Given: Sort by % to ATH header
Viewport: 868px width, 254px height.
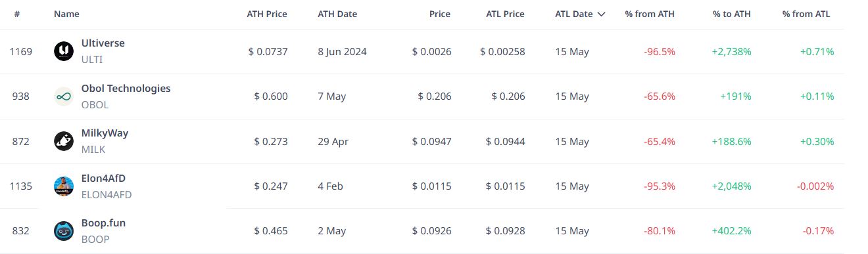Looking at the screenshot, I should click(x=732, y=14).
